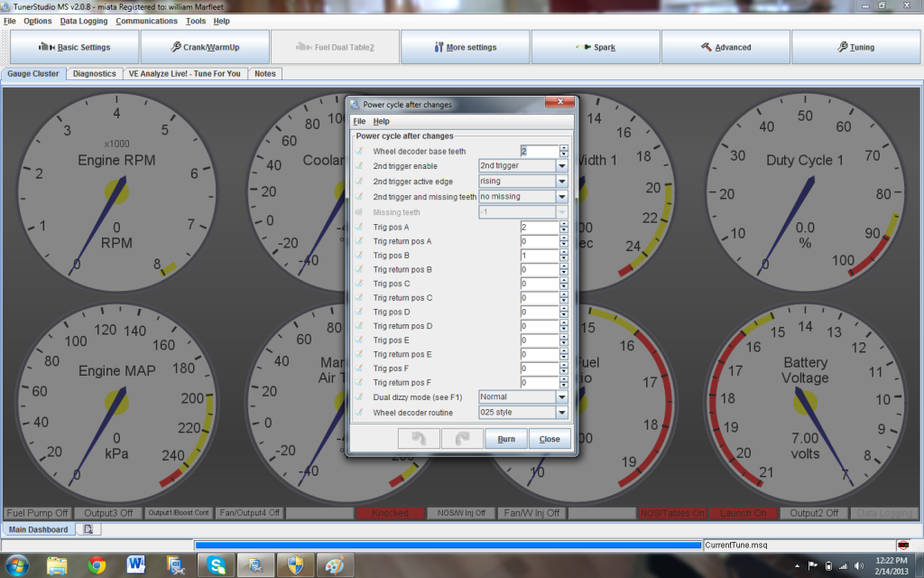
Task: Switch to VE Analyze Live! tab
Action: pyautogui.click(x=184, y=74)
